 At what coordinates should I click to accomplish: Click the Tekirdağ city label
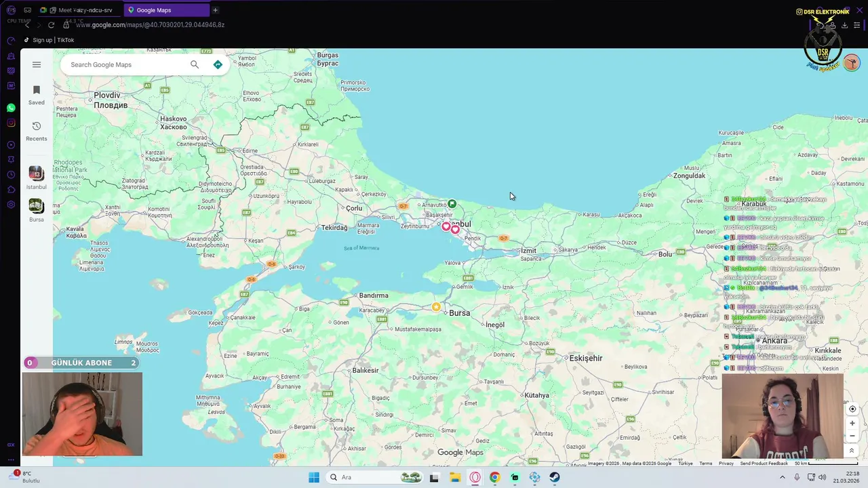click(x=334, y=228)
